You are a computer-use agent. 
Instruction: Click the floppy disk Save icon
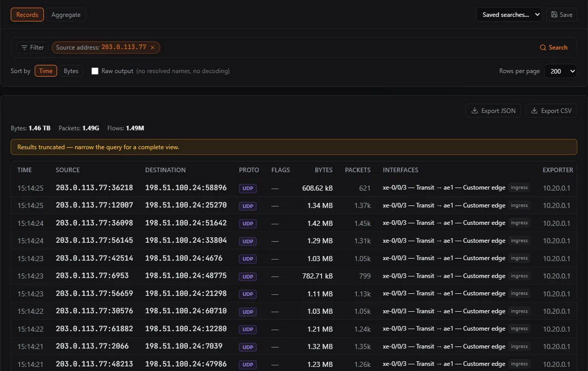(554, 14)
